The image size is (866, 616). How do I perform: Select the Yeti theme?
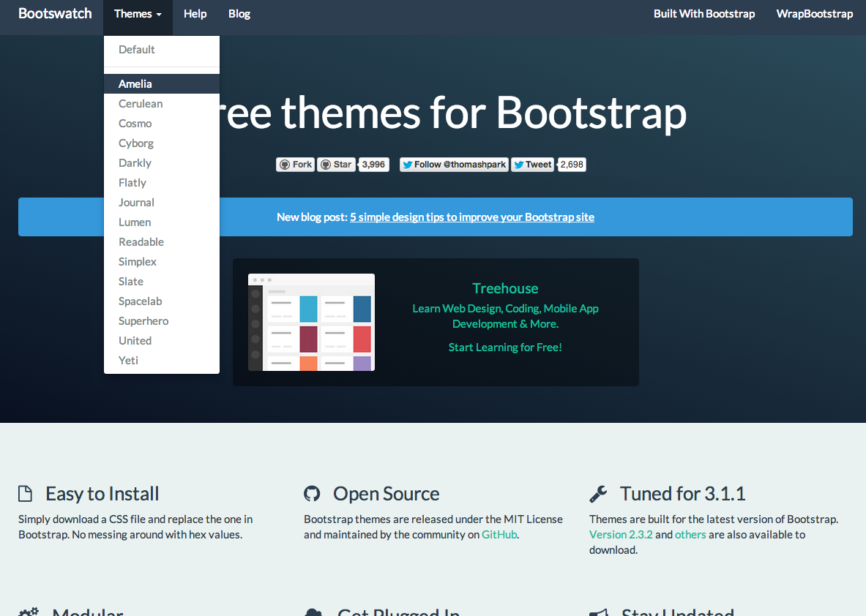click(x=162, y=361)
